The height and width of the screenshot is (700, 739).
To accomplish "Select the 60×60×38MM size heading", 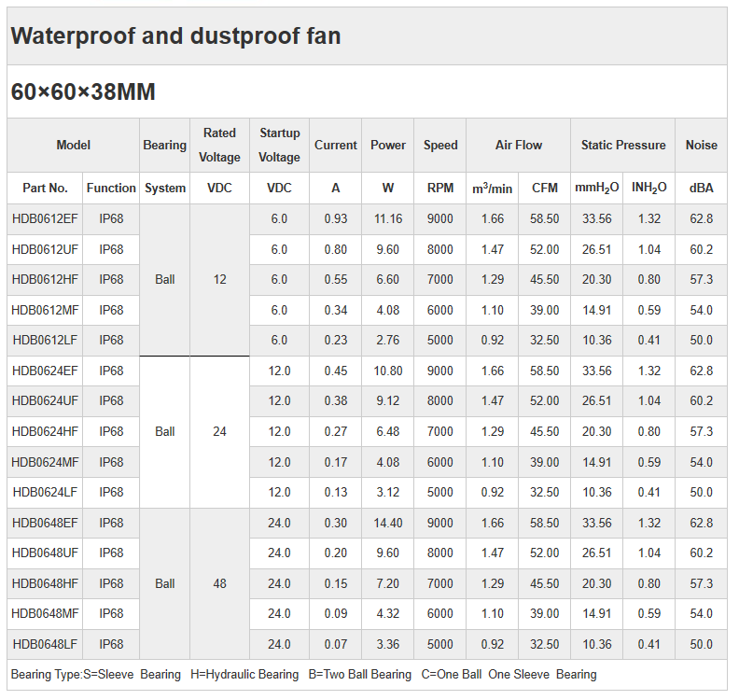I will click(83, 92).
